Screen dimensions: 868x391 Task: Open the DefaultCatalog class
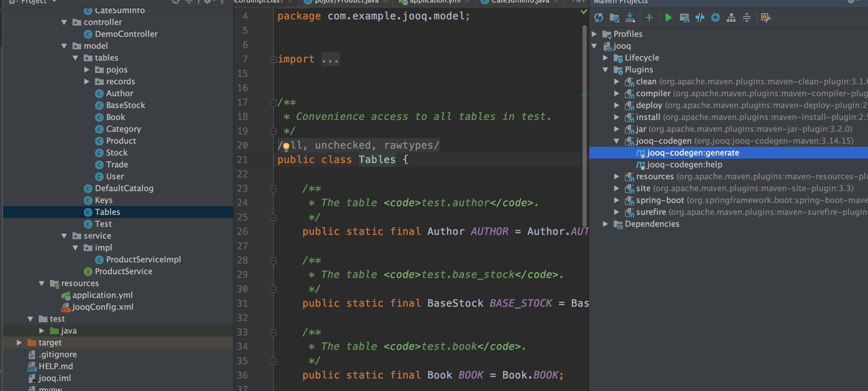(124, 189)
